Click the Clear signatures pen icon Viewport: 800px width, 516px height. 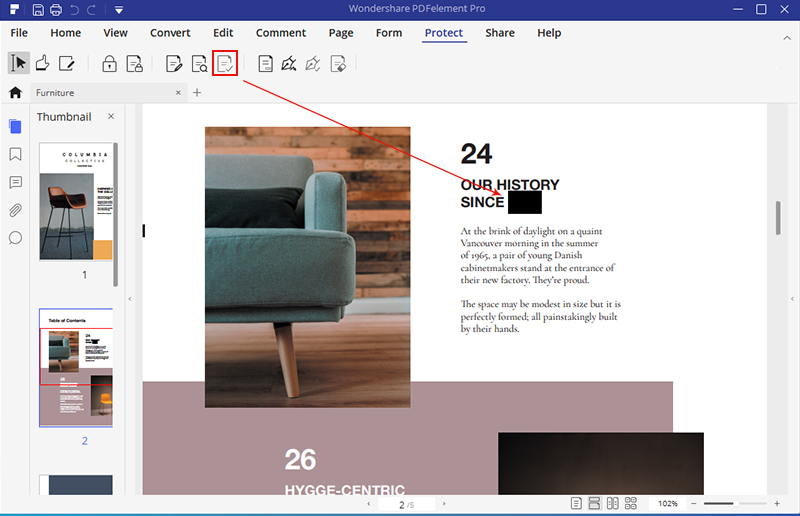(x=313, y=64)
